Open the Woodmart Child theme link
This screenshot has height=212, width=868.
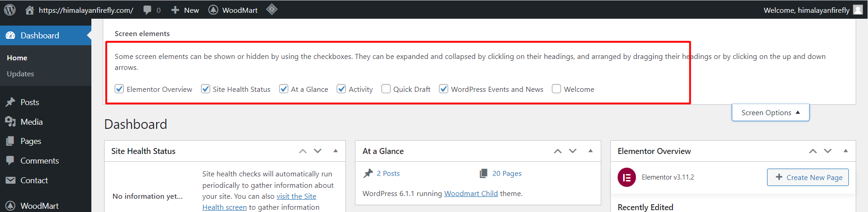[x=471, y=193]
